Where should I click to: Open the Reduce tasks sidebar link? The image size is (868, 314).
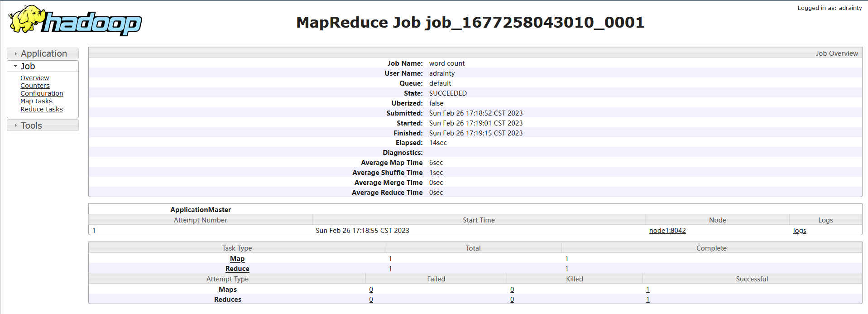coord(42,109)
